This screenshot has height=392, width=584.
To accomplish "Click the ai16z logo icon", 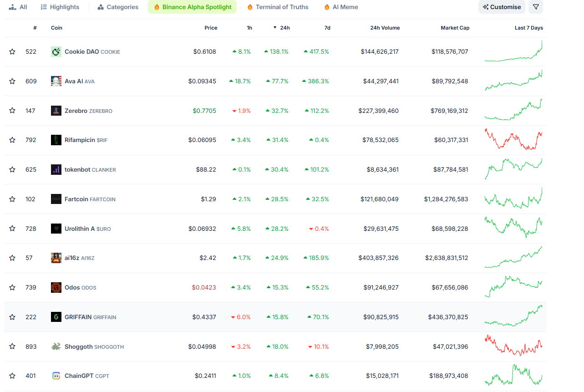I will (x=56, y=258).
